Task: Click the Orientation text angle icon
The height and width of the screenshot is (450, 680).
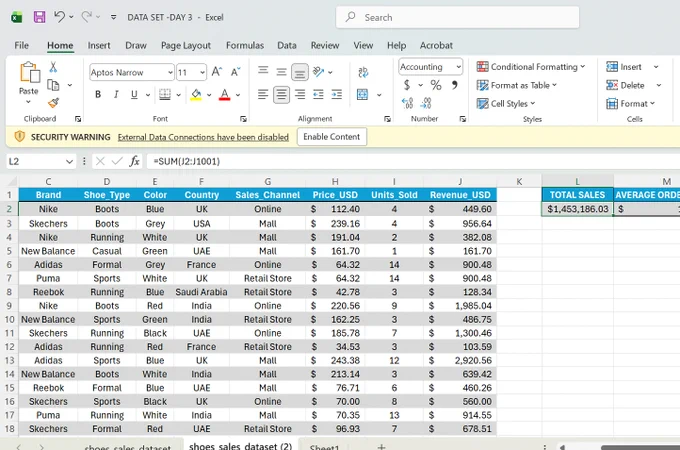Action: tap(319, 72)
